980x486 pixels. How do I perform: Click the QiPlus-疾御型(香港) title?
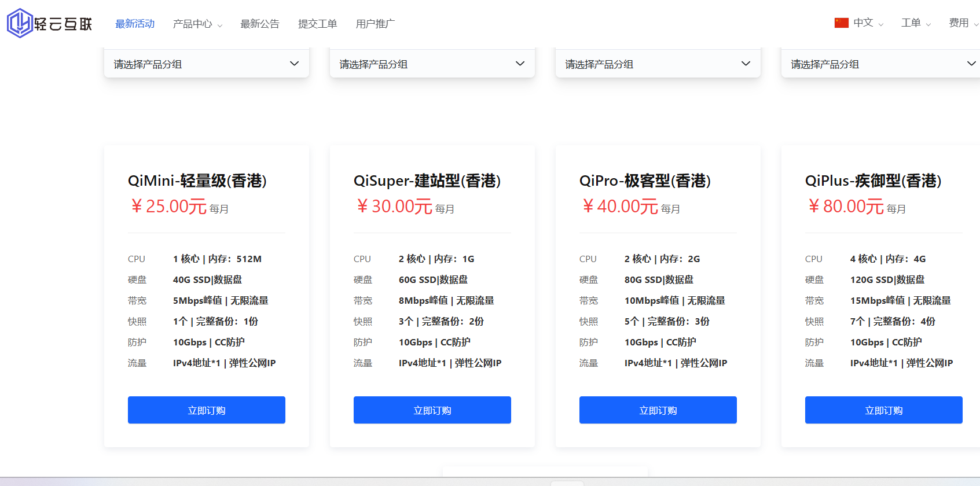click(873, 181)
